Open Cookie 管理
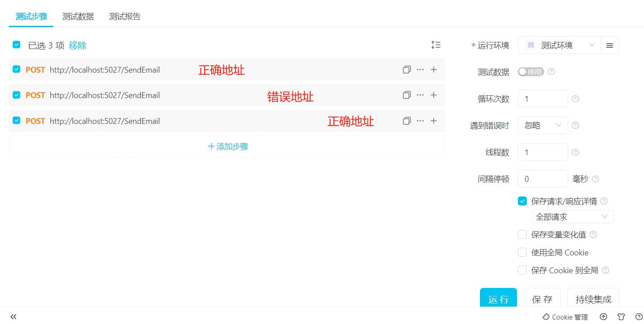Screen dimensions: 644x324 tap(565, 317)
